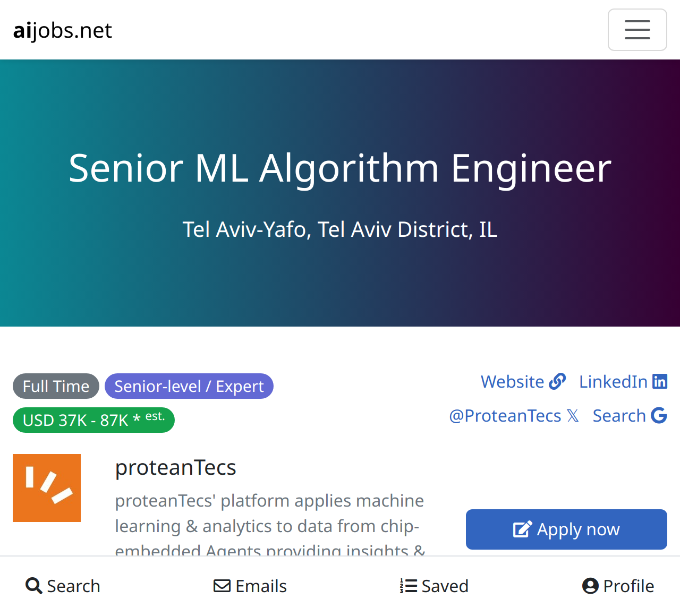Screen dimensions: 680x616
Task: Open the proteanTecs Website link
Action: (x=523, y=381)
